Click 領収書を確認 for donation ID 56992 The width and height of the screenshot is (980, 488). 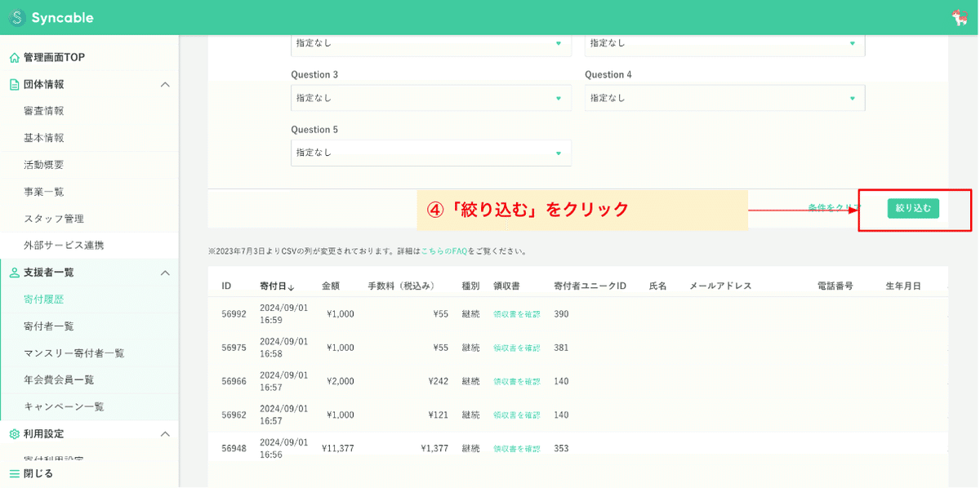(x=516, y=313)
